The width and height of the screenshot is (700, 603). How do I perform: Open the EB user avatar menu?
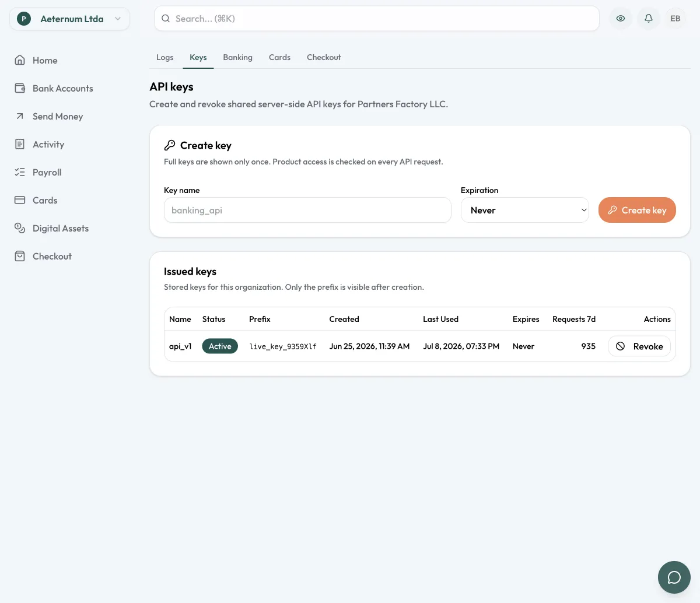675,19
